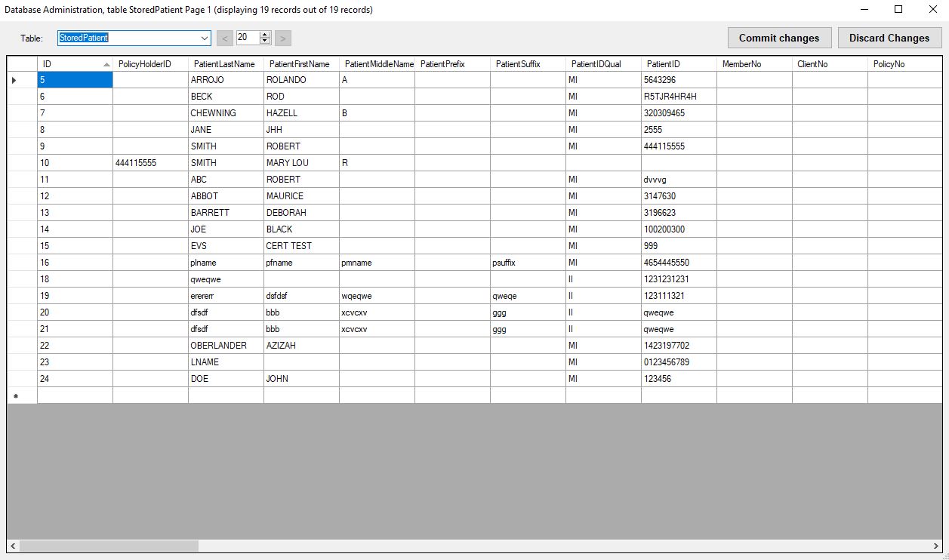Maximize the Database Administration window
949x560 pixels.
[x=898, y=10]
